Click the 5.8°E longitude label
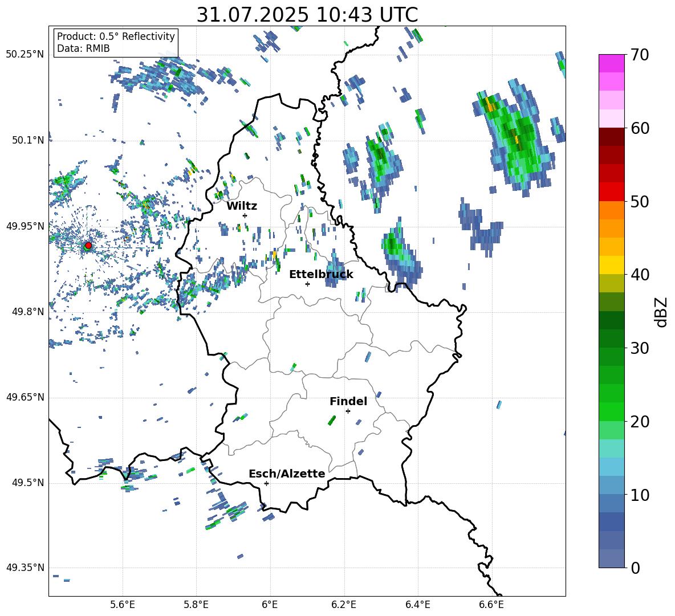The image size is (675, 616). pos(196,605)
